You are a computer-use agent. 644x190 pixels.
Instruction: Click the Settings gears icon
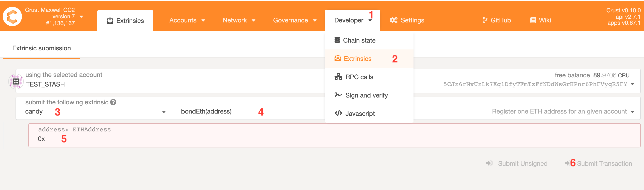pyautogui.click(x=393, y=20)
